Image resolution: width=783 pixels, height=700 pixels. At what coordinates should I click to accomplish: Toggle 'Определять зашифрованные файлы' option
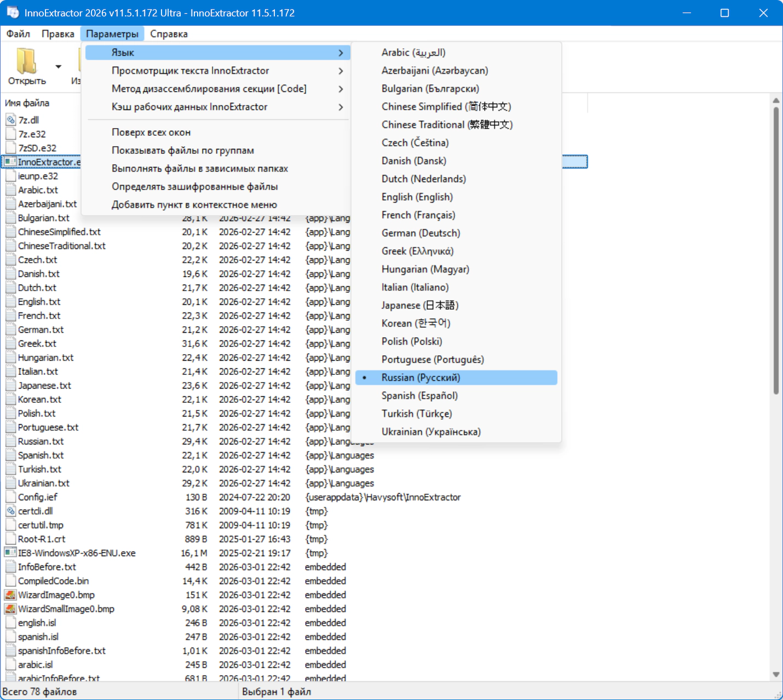tap(194, 187)
